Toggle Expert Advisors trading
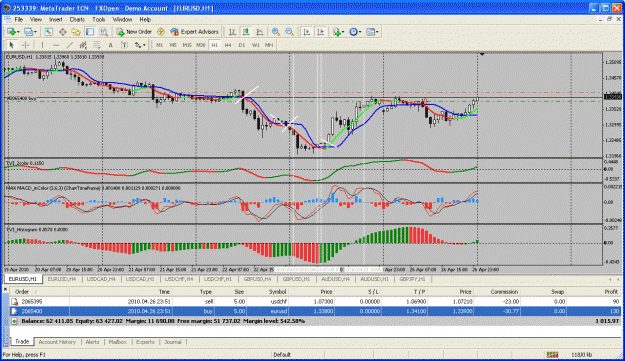The width and height of the screenshot is (625, 361). tap(194, 32)
